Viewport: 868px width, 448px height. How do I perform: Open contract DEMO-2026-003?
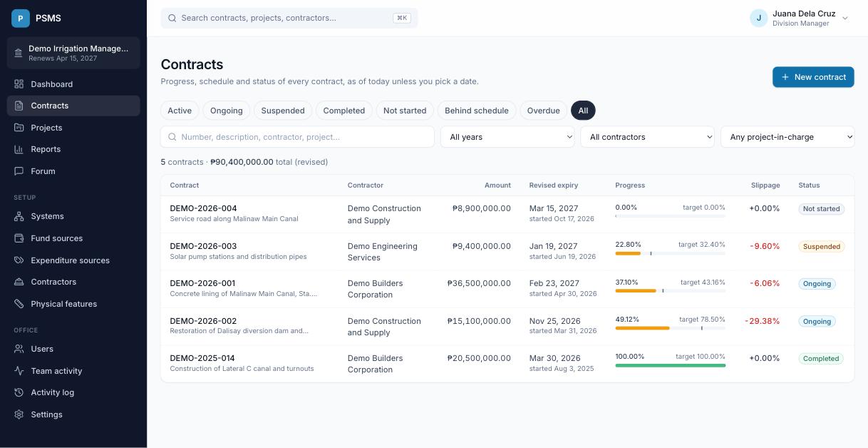click(x=203, y=246)
